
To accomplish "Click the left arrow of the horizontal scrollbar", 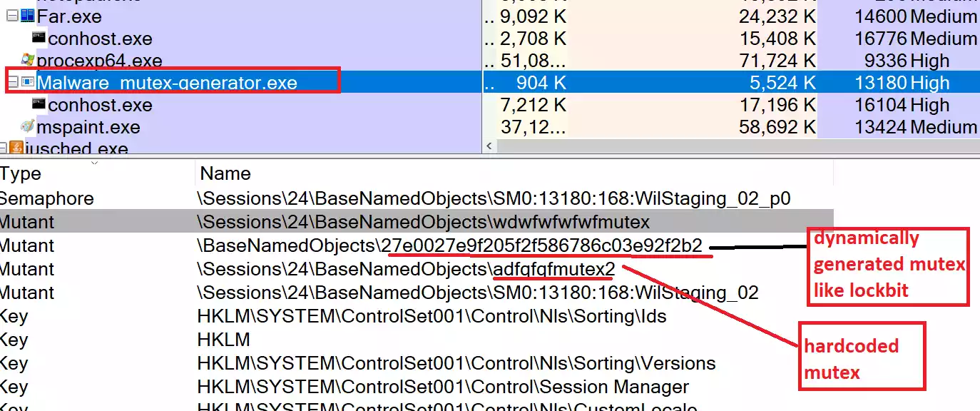I will [x=490, y=146].
